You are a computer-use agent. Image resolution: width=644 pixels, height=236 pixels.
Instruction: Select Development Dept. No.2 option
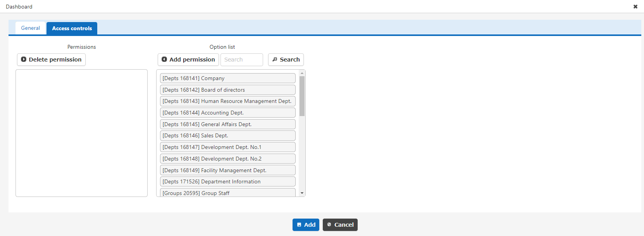[x=228, y=159]
